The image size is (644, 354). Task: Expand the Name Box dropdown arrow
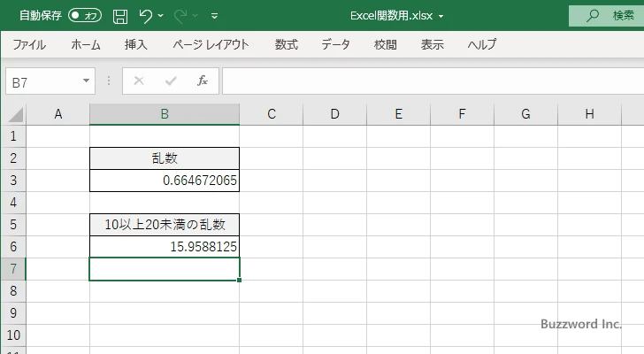(x=86, y=81)
